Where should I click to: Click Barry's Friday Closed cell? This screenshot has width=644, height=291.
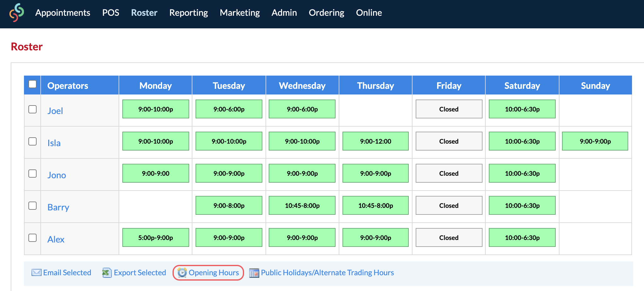point(449,206)
